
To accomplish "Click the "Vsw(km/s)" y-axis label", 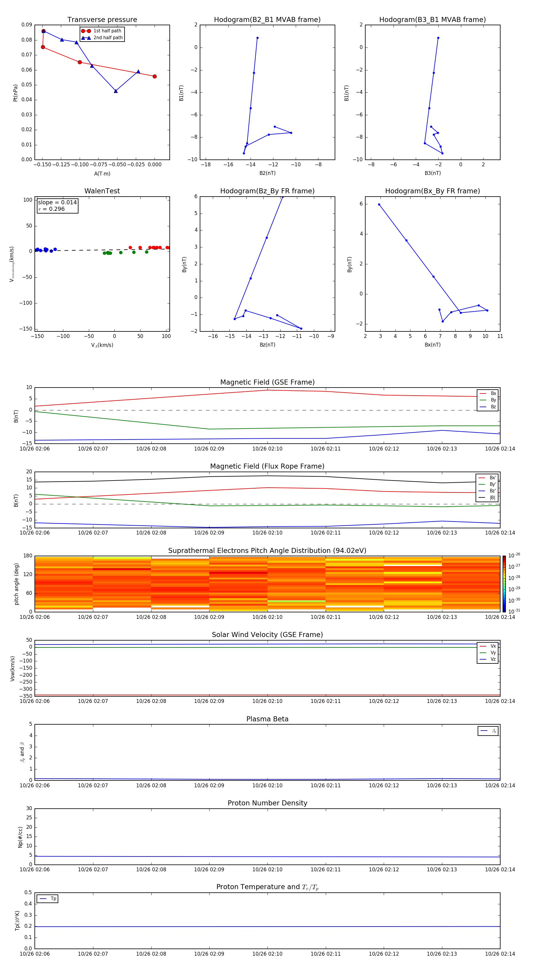I will [12, 668].
